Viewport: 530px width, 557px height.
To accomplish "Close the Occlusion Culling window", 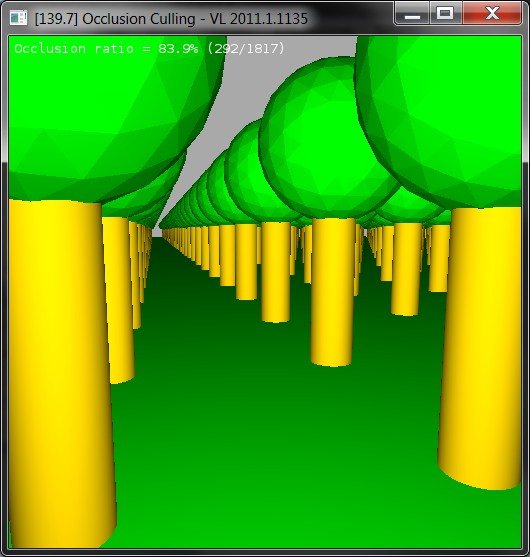I will [492, 13].
